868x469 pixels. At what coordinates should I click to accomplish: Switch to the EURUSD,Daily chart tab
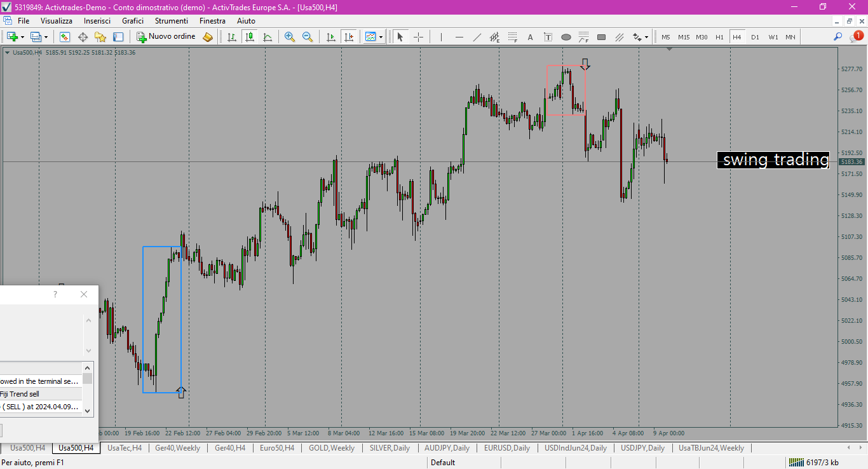(x=507, y=448)
